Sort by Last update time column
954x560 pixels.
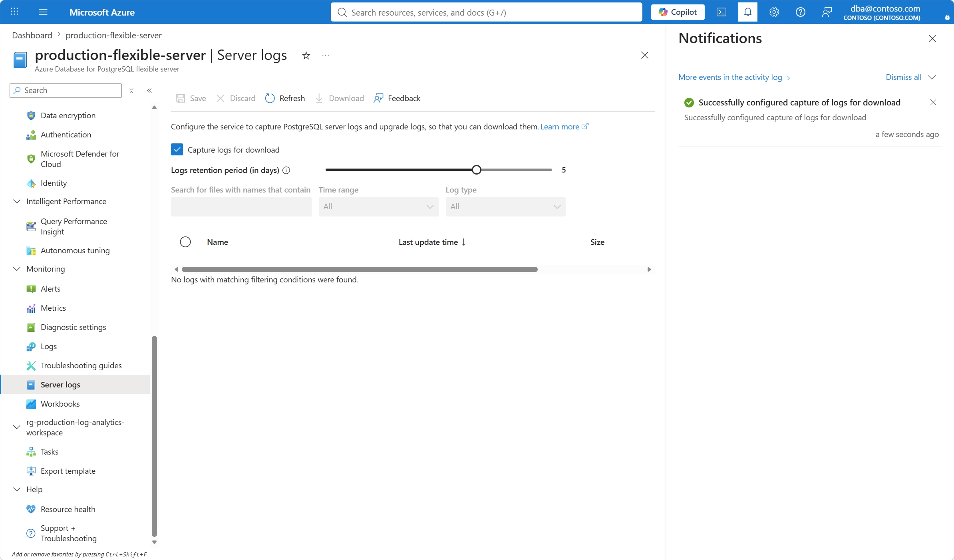click(432, 242)
